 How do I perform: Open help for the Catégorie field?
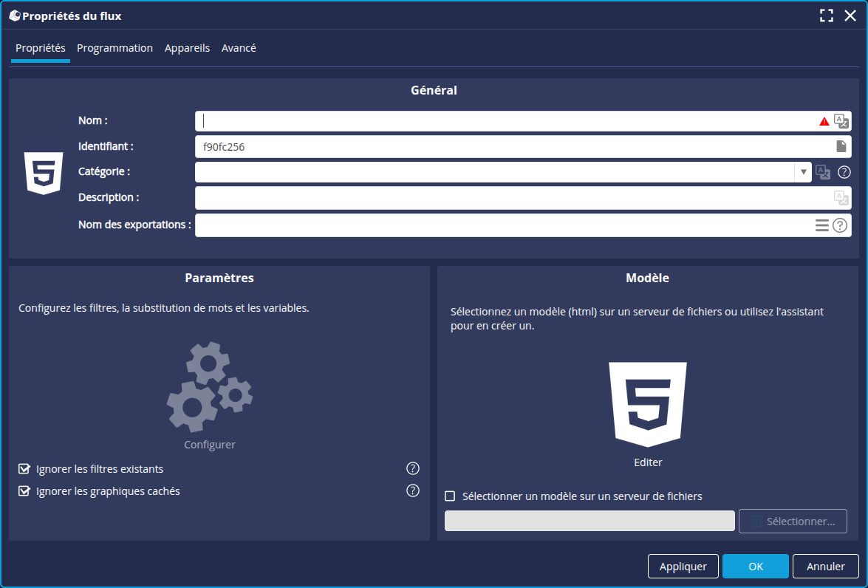point(844,172)
